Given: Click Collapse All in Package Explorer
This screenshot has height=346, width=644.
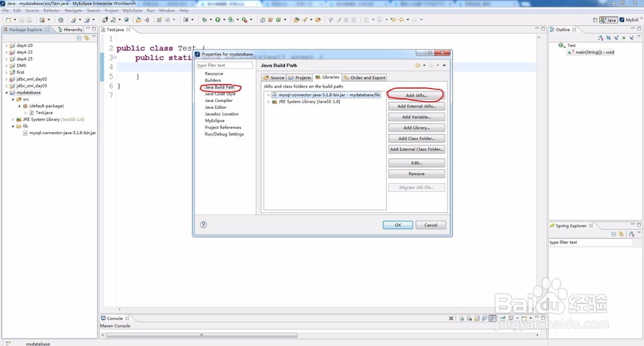Looking at the screenshot, I should [x=79, y=38].
